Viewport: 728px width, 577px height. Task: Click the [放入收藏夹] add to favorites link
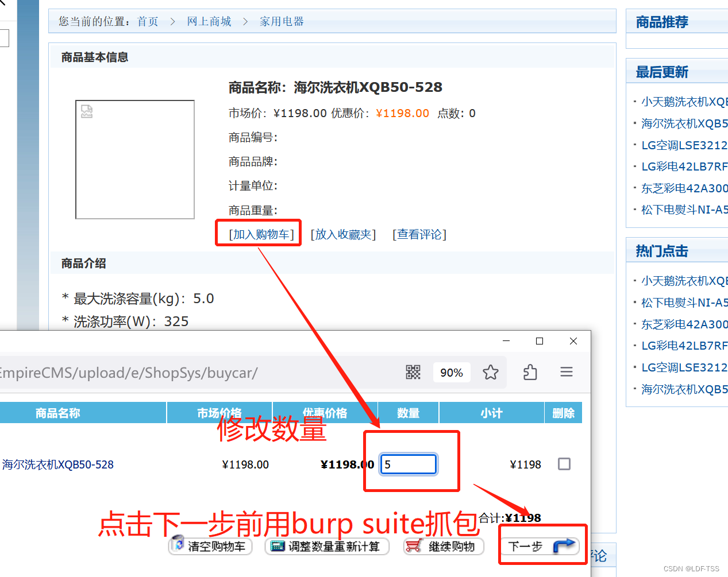tap(344, 234)
